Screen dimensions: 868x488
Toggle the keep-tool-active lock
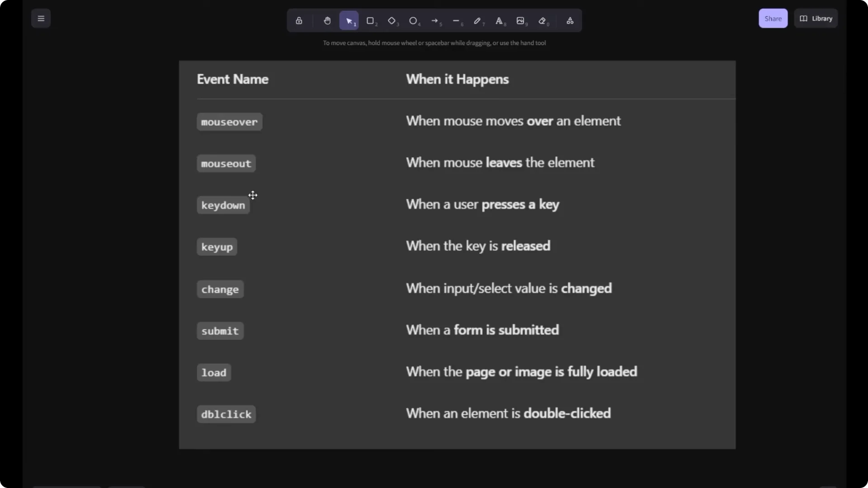[x=299, y=20]
